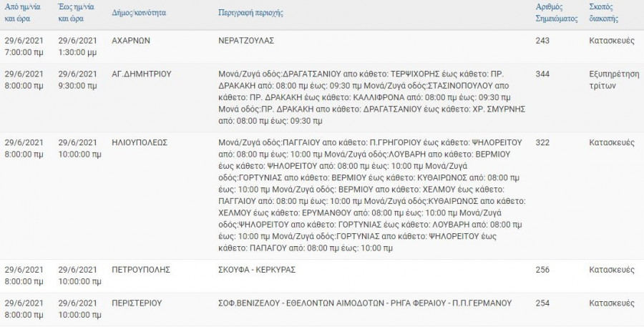
Task: Click the ΝΕΡΑΤΖΟΥΛΑΣ area description
Action: tap(245, 41)
